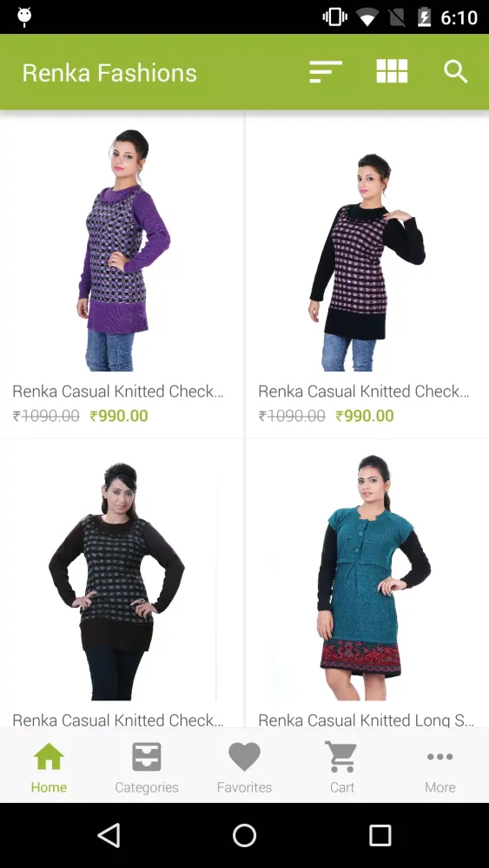The height and width of the screenshot is (868, 489).
Task: Tap first Renka Casual Knitted Check title
Action: tap(118, 391)
